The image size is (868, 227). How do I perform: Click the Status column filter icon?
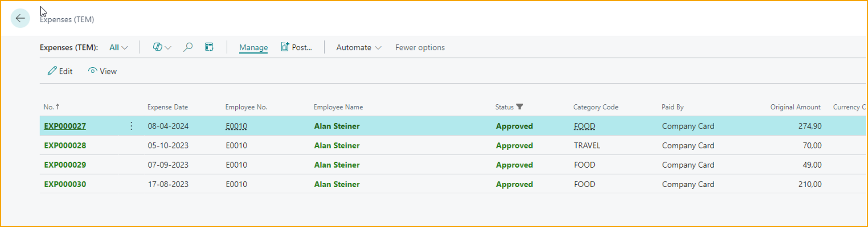pos(520,107)
